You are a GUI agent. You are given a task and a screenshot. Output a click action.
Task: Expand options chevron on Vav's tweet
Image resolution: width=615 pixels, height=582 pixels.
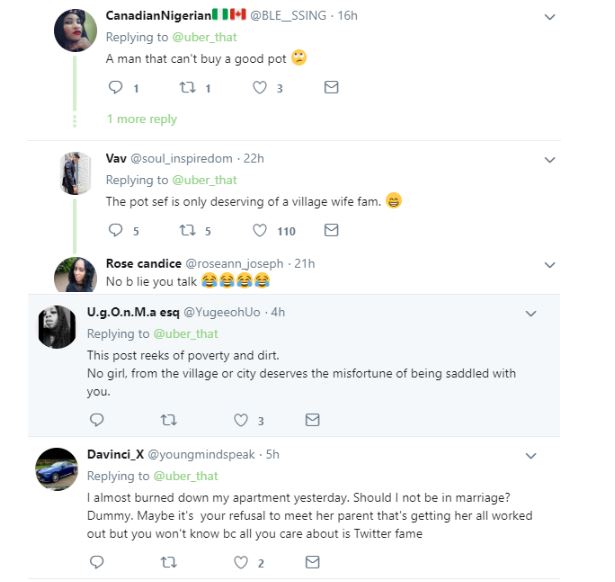point(549,159)
